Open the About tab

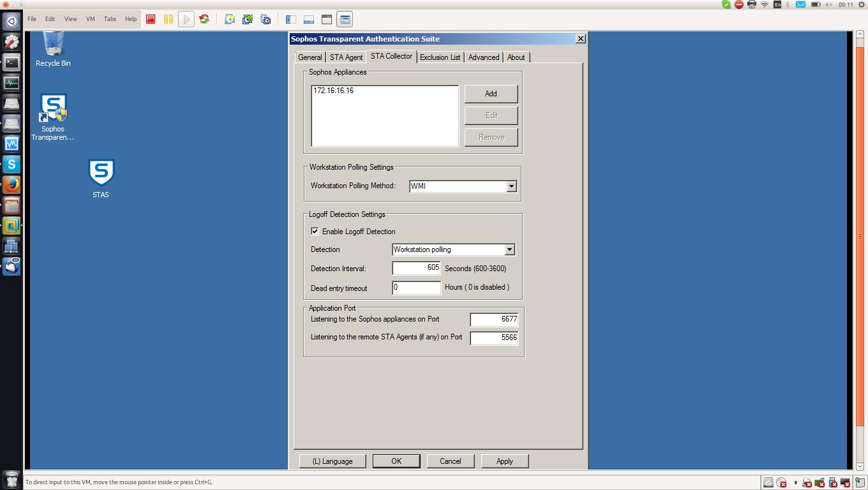point(516,57)
